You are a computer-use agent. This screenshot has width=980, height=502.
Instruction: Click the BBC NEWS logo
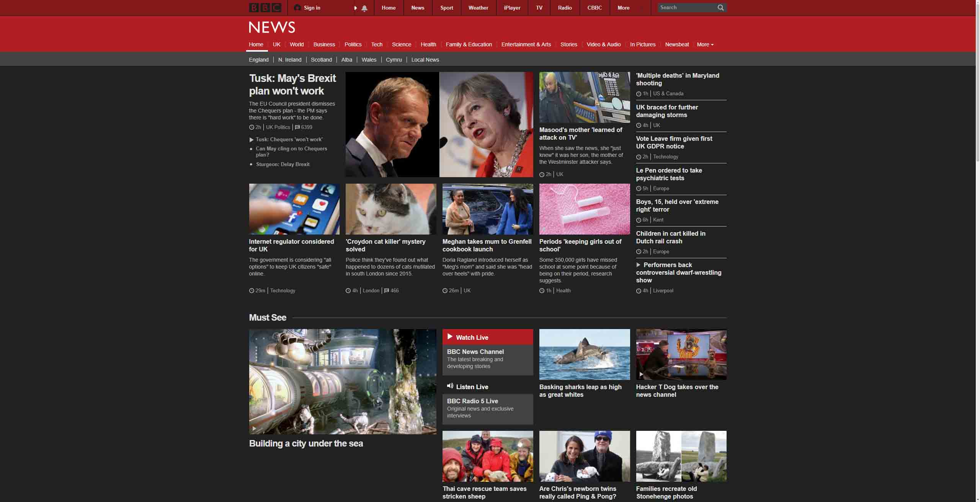click(272, 27)
